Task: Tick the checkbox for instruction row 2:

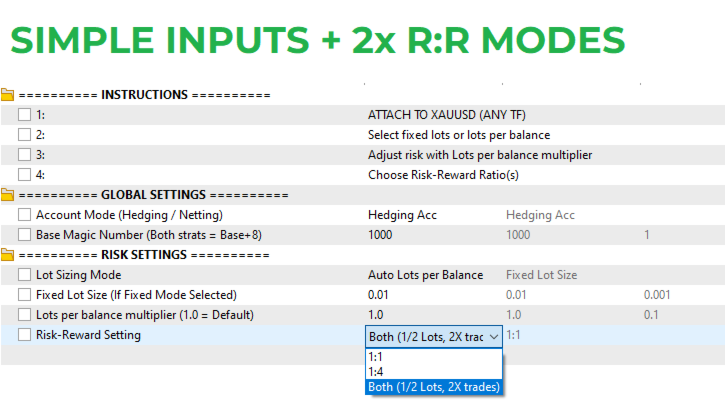Action: 25,135
